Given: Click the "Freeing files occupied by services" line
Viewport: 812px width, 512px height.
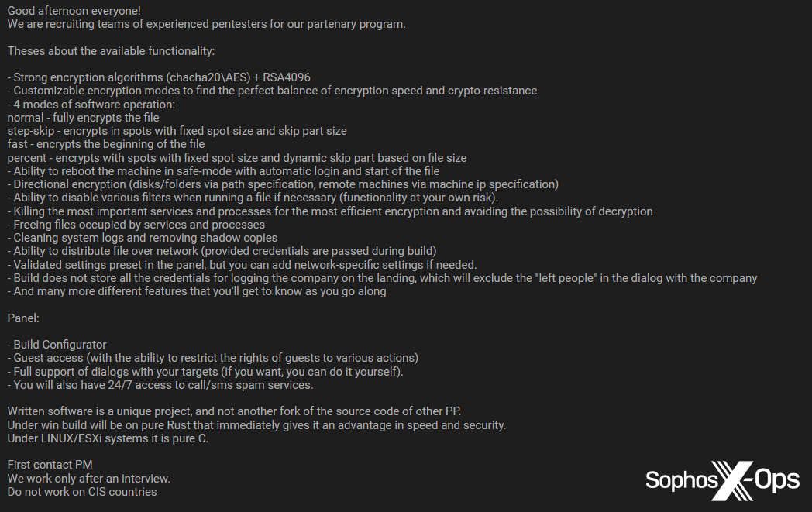Looking at the screenshot, I should (x=136, y=225).
